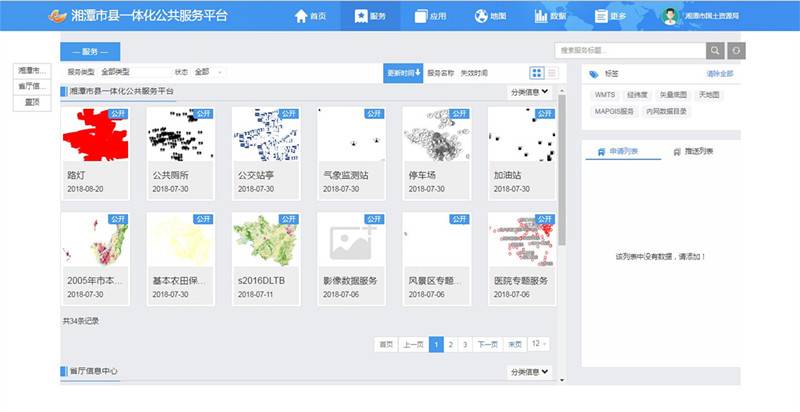
Task: Go to 下一页 next page
Action: [487, 344]
